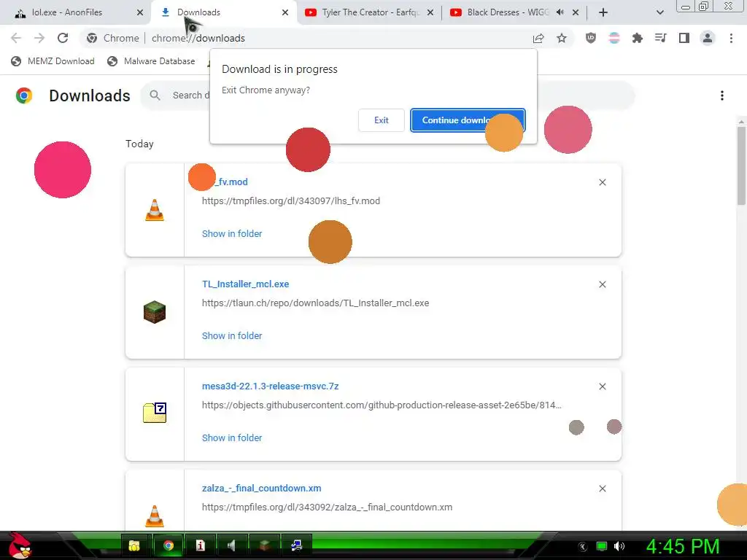Click the share page icon in address bar
Screen dimensions: 747x560
tap(538, 38)
